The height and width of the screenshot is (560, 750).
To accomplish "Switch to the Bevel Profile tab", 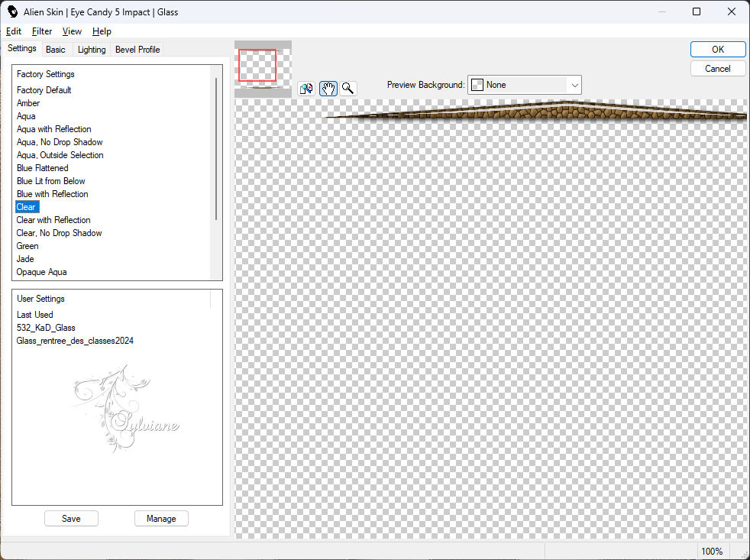I will [137, 50].
